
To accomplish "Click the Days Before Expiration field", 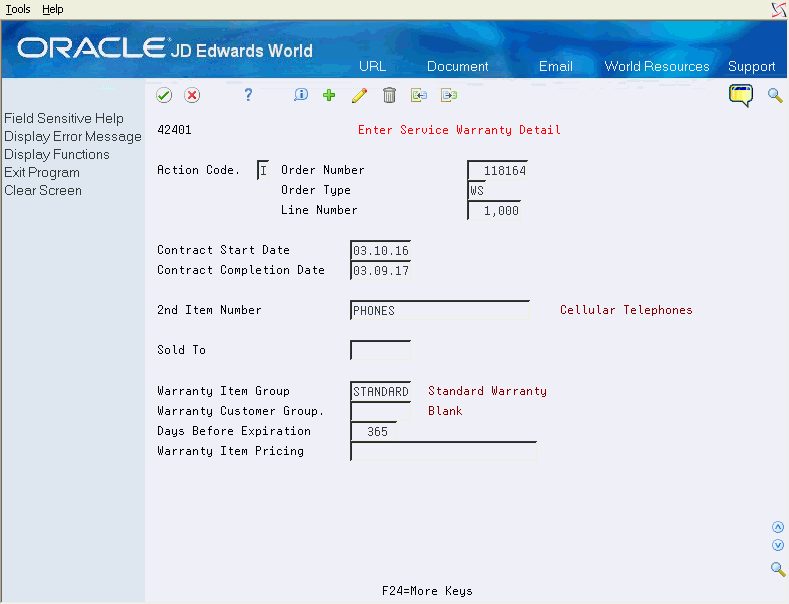I will (x=373, y=431).
